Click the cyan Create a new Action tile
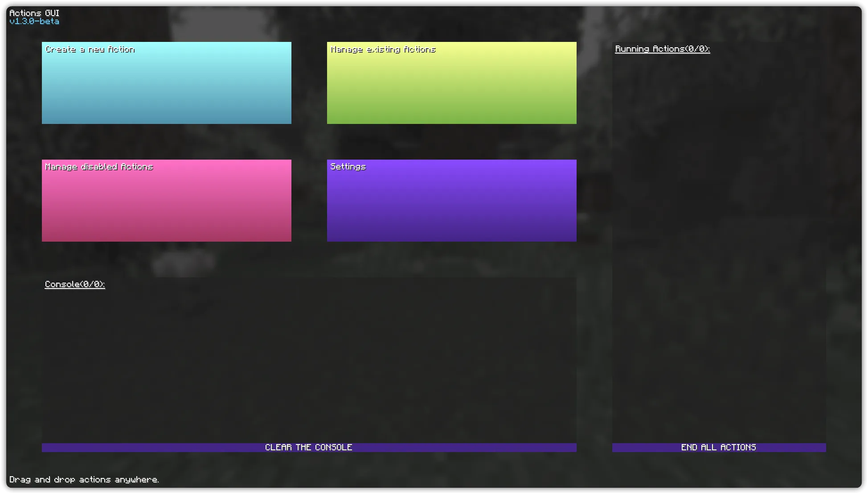This screenshot has height=494, width=868. click(166, 82)
